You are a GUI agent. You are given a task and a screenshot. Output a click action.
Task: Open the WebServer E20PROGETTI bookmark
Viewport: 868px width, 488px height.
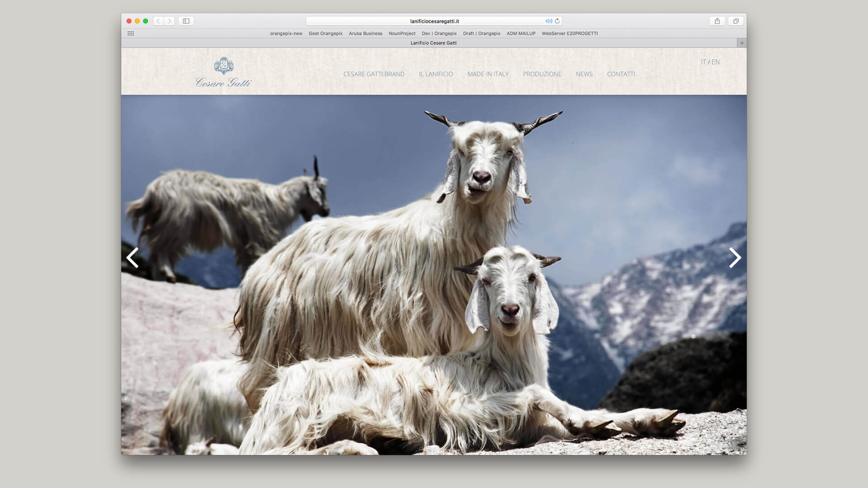(570, 33)
